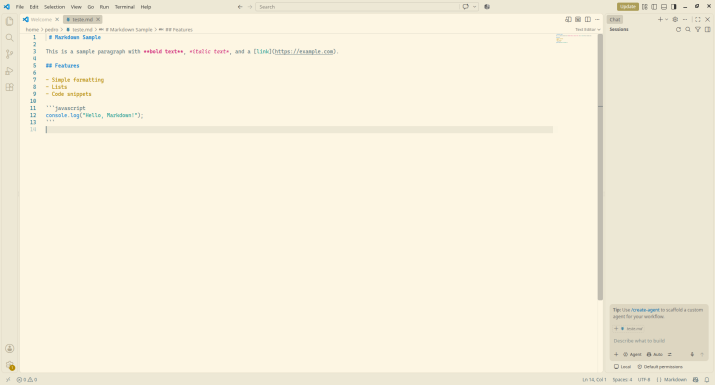Image resolution: width=715 pixels, height=385 pixels.
Task: Add context with plus in chat input
Action: click(x=616, y=354)
